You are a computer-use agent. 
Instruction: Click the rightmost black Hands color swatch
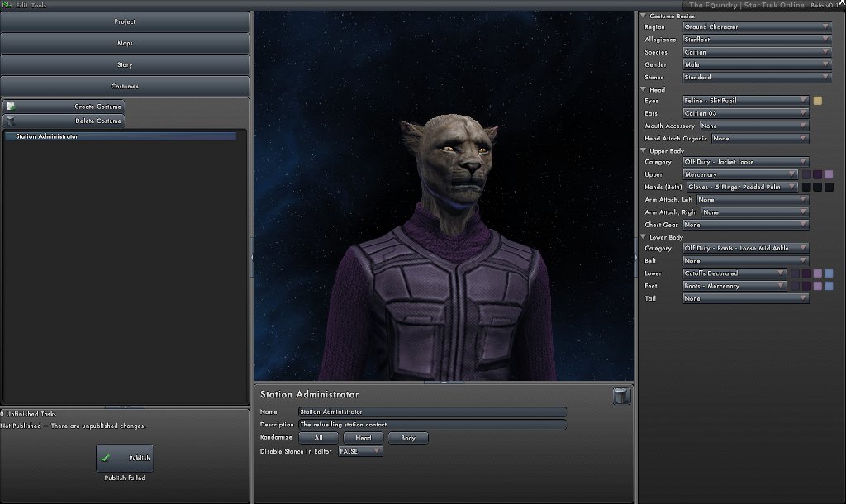[x=829, y=188]
